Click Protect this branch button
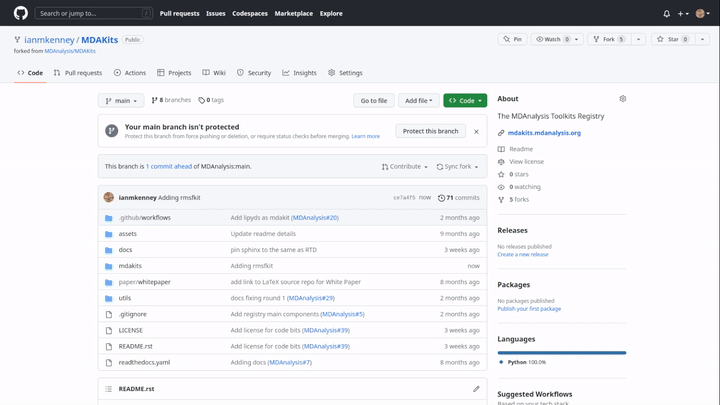720x405 pixels. pyautogui.click(x=431, y=131)
